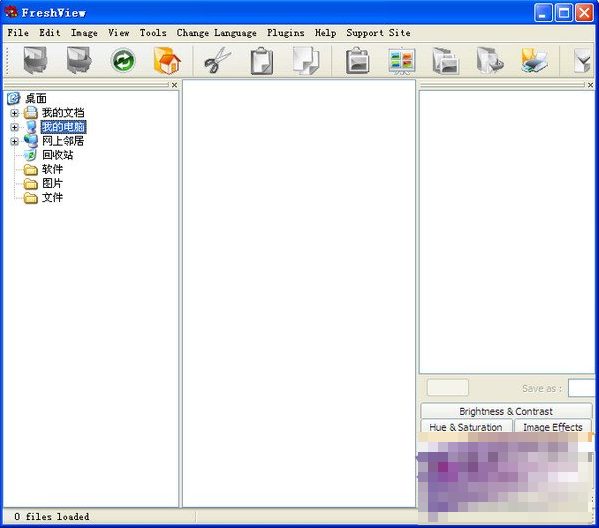Click the toolbar drag handle grip
Image resolution: width=599 pixels, height=528 pixels.
[x=6, y=60]
